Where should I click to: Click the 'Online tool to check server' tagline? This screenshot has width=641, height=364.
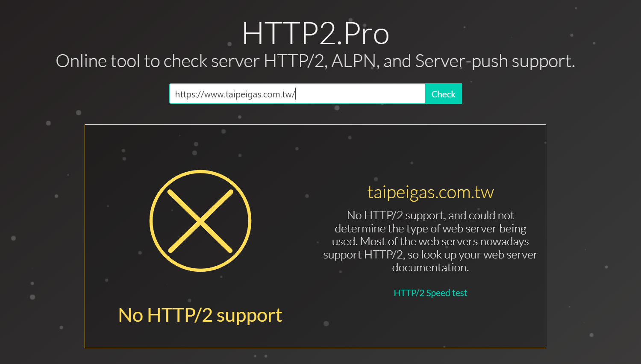pos(158,61)
